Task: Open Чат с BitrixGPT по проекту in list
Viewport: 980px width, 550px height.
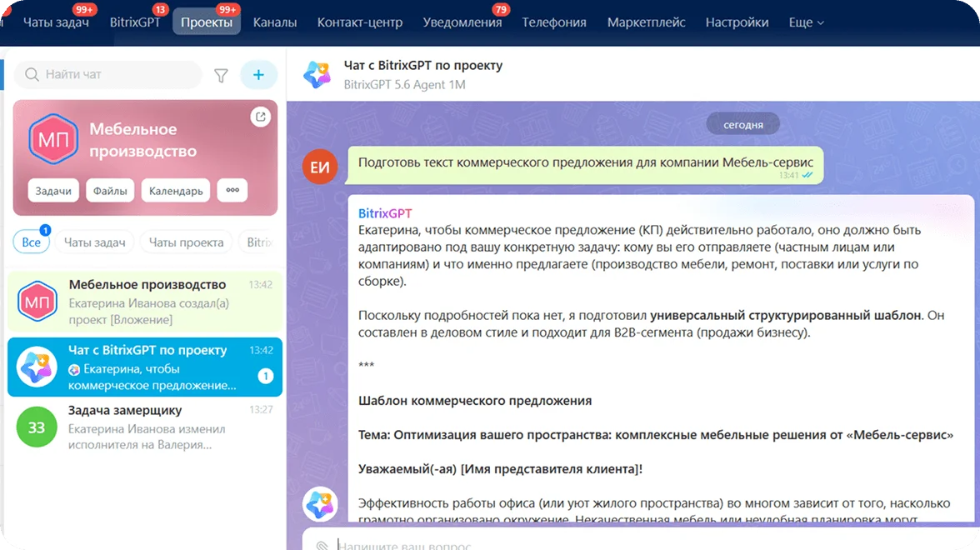Action: 145,367
